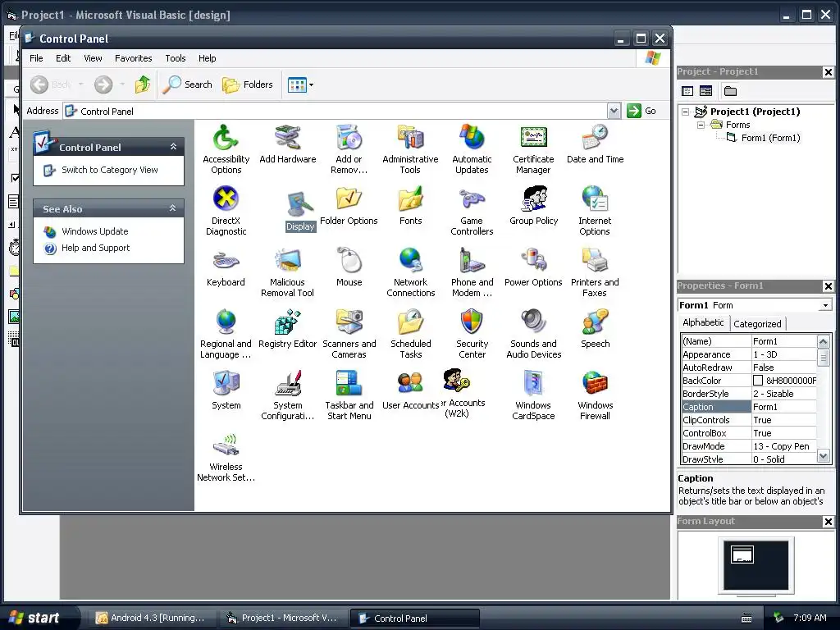The image size is (840, 630).
Task: Open the Tools menu
Action: point(176,58)
